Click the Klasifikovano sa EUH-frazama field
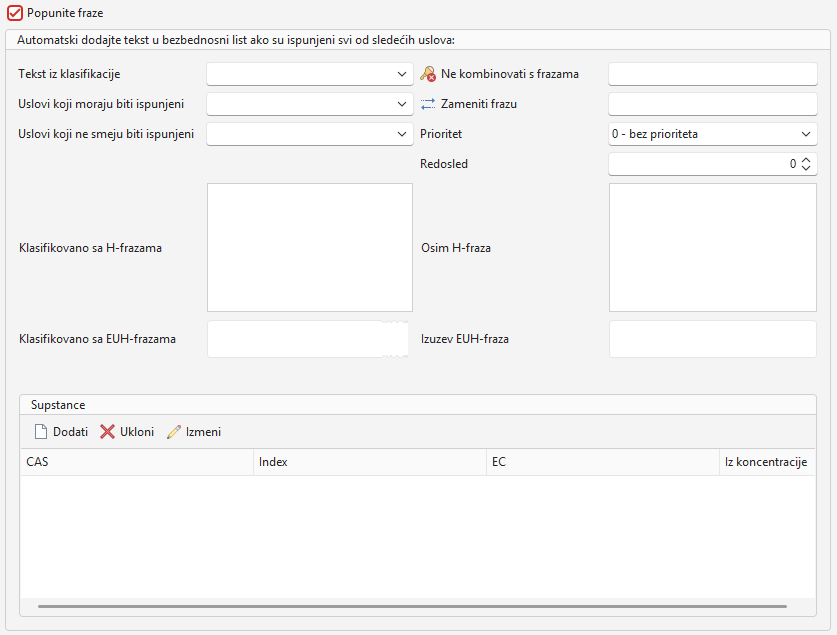 308,339
